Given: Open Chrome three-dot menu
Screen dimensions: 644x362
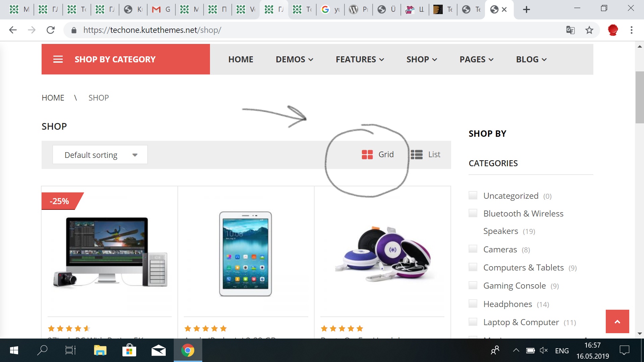Looking at the screenshot, I should point(632,30).
